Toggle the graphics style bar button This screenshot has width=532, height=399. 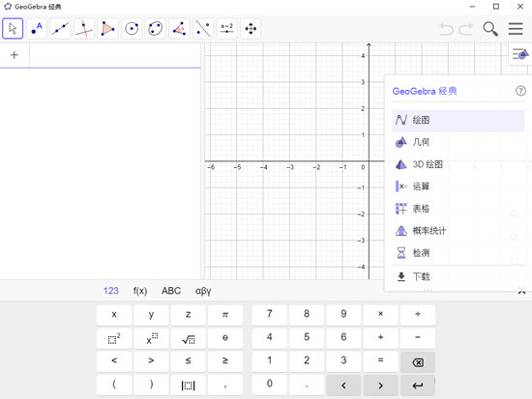point(520,54)
